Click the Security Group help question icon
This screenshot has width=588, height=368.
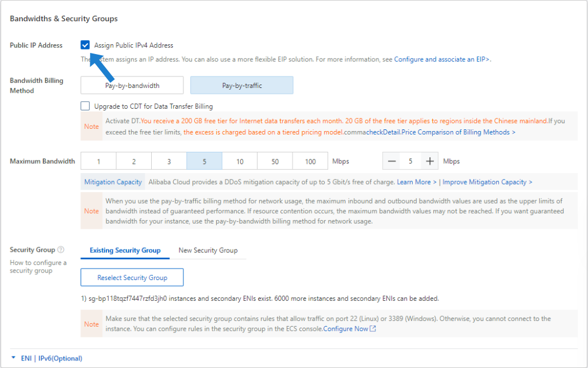61,250
